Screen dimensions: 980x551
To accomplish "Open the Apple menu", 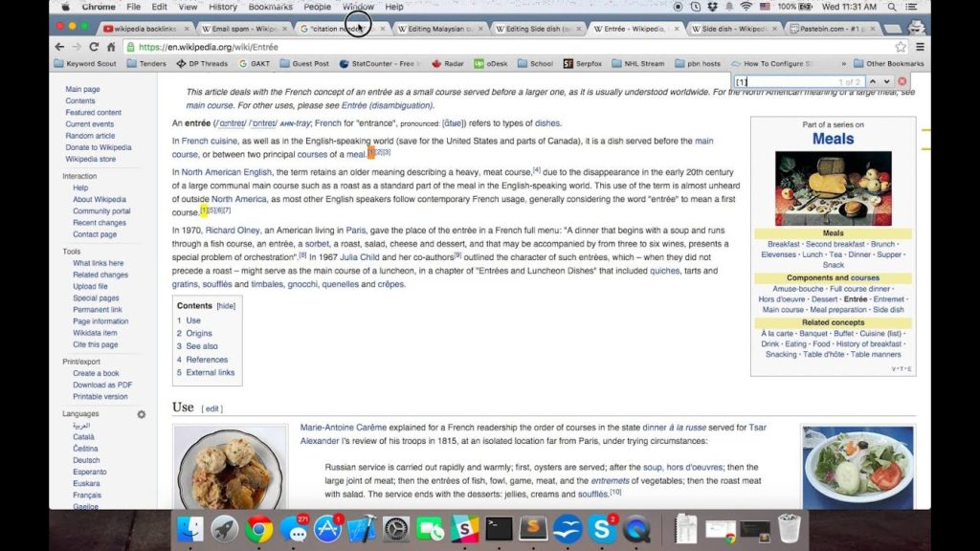I will tap(66, 7).
